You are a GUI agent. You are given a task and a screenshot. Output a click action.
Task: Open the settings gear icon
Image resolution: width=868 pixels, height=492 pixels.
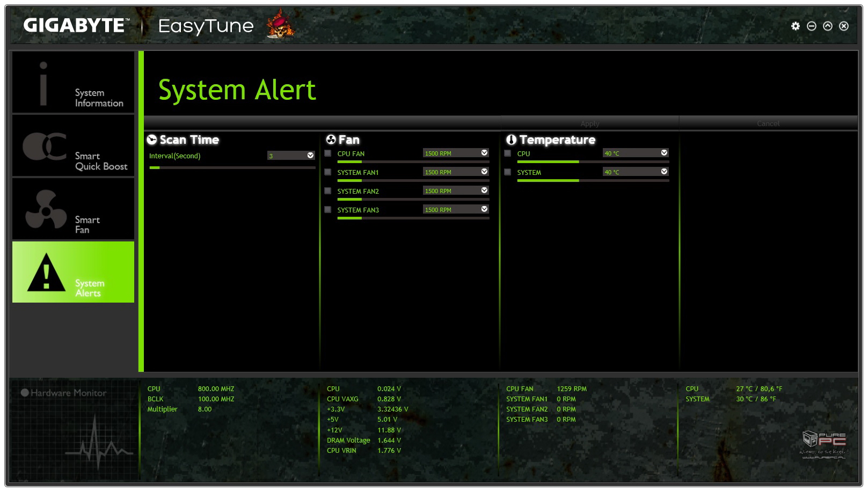pos(796,26)
